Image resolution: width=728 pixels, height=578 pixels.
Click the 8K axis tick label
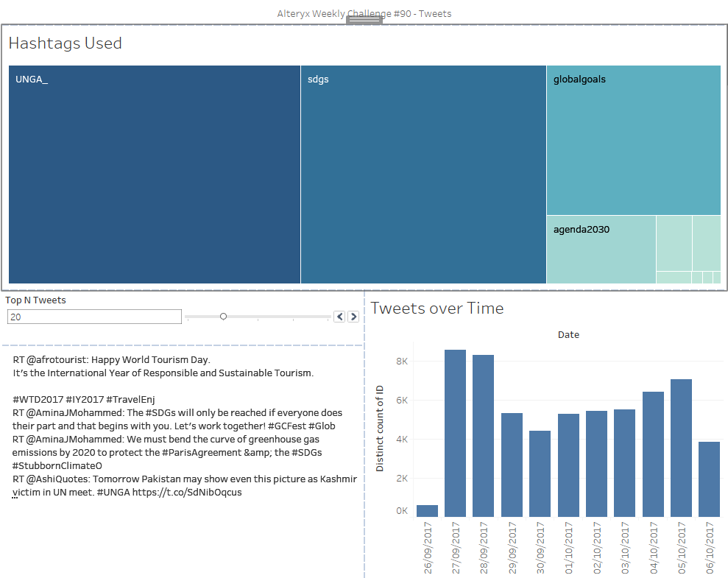[402, 362]
